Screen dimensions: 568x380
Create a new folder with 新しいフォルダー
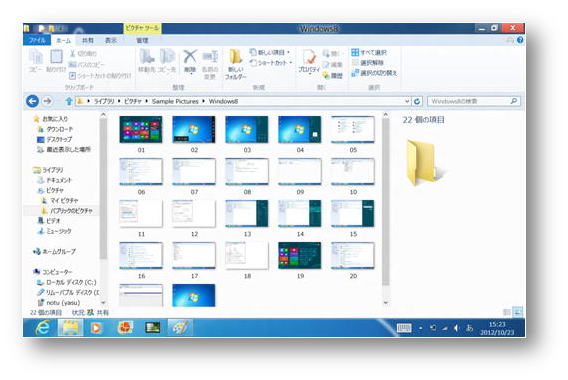tap(235, 64)
